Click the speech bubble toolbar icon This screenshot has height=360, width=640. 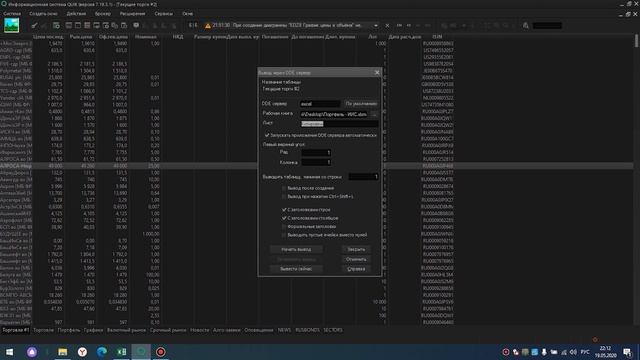[136, 25]
